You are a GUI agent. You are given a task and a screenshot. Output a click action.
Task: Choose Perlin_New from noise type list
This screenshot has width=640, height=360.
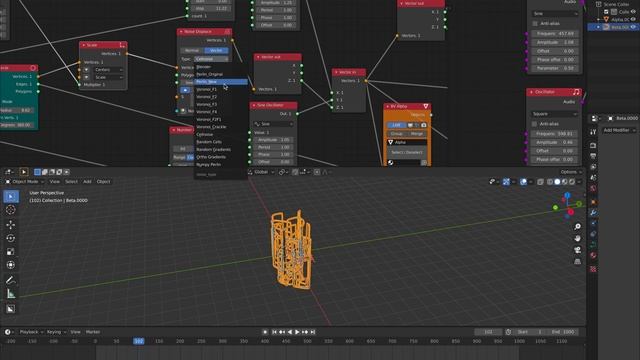point(221,82)
